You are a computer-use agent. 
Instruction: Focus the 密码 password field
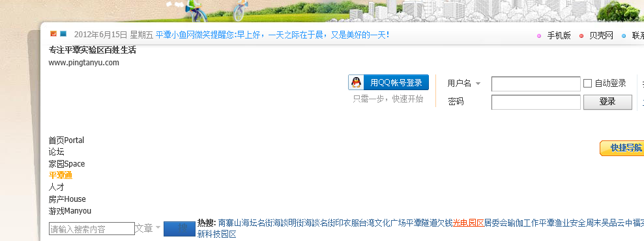click(x=536, y=102)
